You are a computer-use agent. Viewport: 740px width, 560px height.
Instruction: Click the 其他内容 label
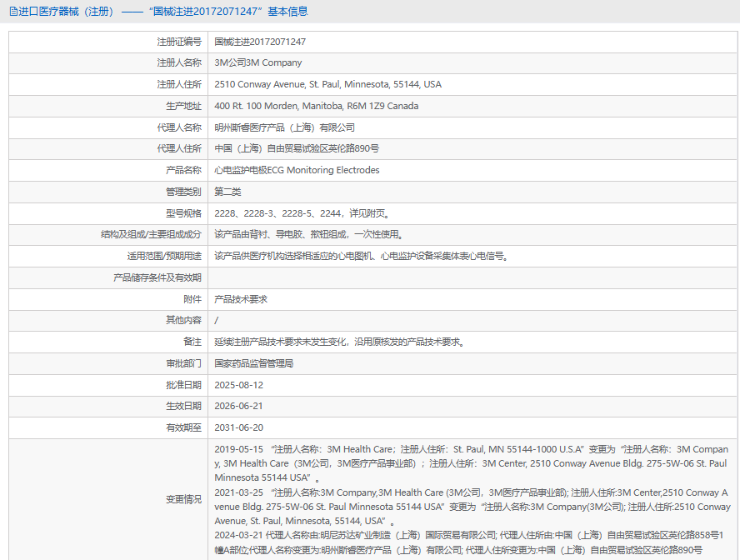click(183, 320)
